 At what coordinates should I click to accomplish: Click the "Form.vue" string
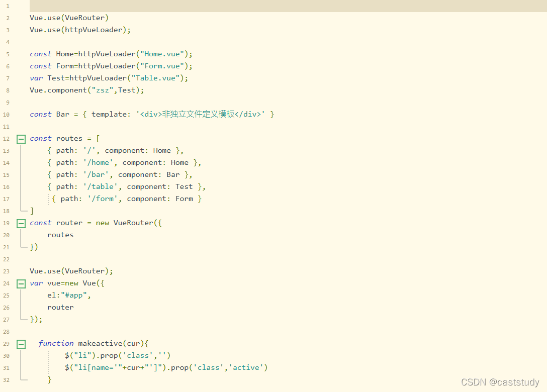[162, 66]
